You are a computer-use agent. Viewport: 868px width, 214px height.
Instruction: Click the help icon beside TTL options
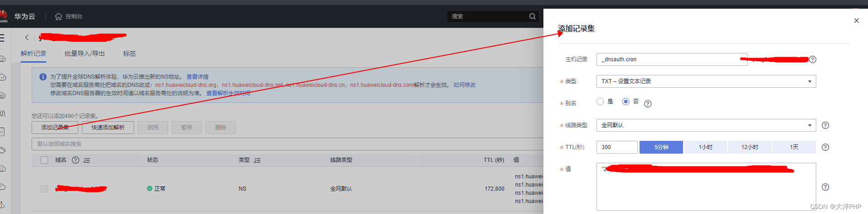click(825, 147)
